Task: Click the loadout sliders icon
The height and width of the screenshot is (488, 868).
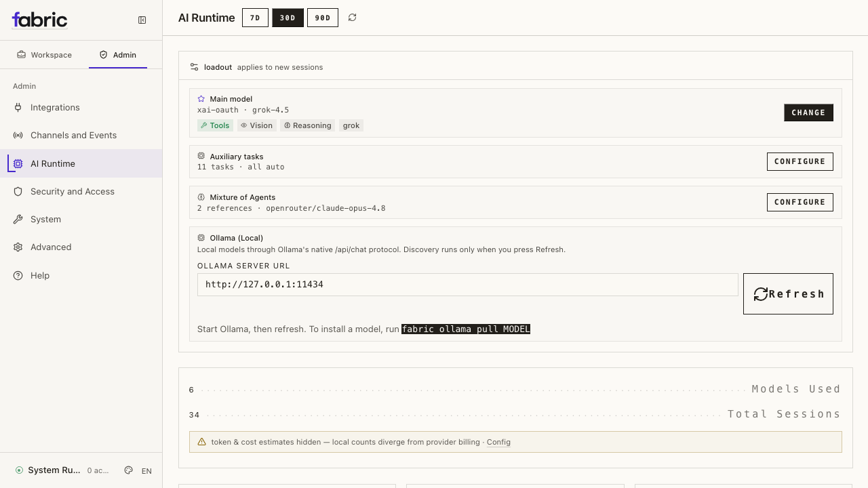Action: pyautogui.click(x=194, y=67)
